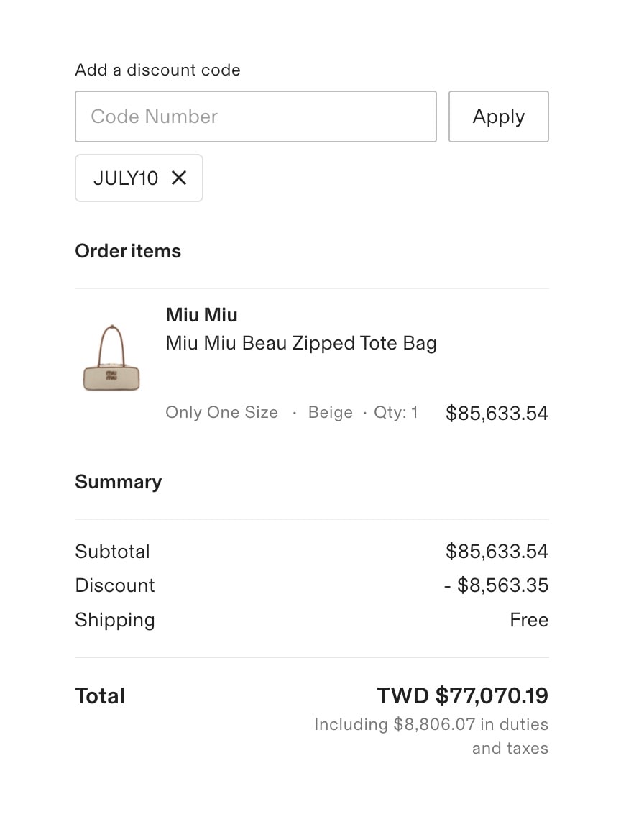Click the Add a discount code label
Screen dimensions: 644x840
[x=157, y=70]
